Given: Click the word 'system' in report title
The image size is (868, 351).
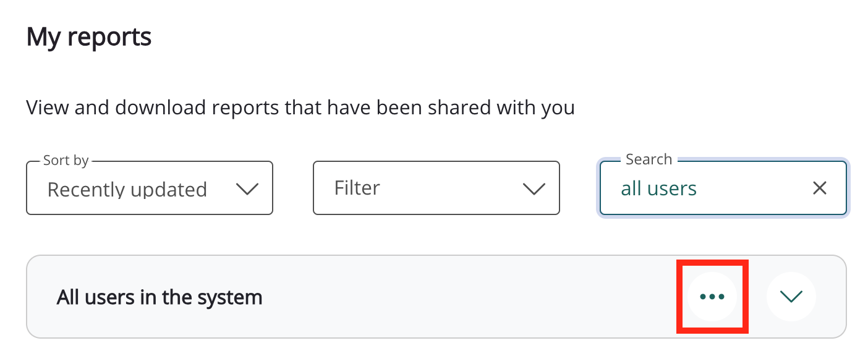Looking at the screenshot, I should coord(229,297).
